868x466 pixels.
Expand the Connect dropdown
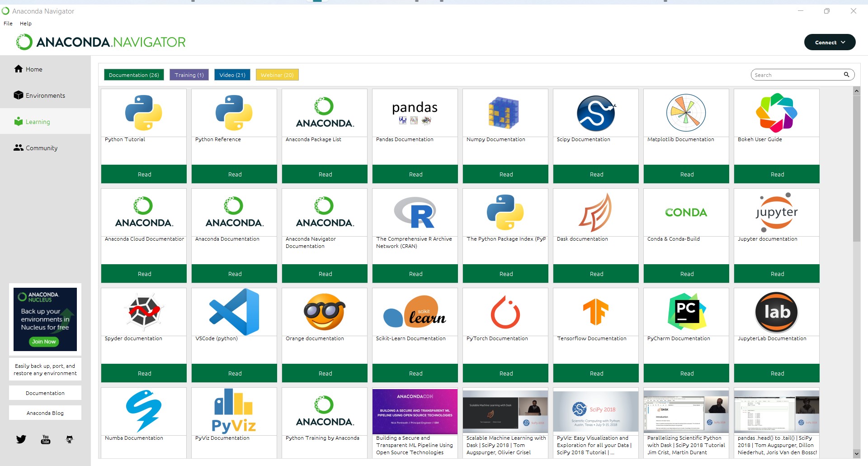[x=830, y=42]
